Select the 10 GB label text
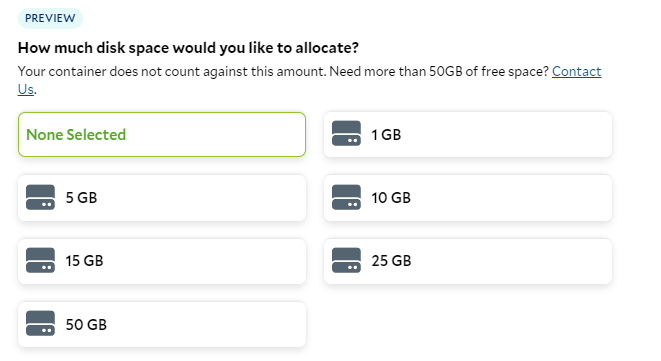The height and width of the screenshot is (361, 661). click(x=391, y=198)
